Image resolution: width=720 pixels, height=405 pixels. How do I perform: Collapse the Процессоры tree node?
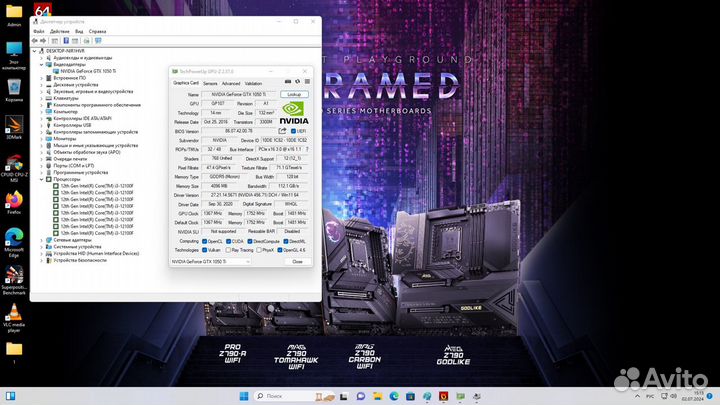coord(41,179)
